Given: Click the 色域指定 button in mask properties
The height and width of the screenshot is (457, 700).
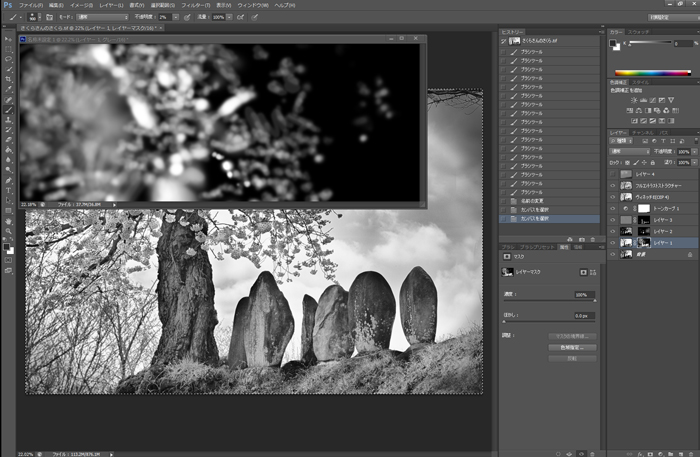Looking at the screenshot, I should coord(571,346).
